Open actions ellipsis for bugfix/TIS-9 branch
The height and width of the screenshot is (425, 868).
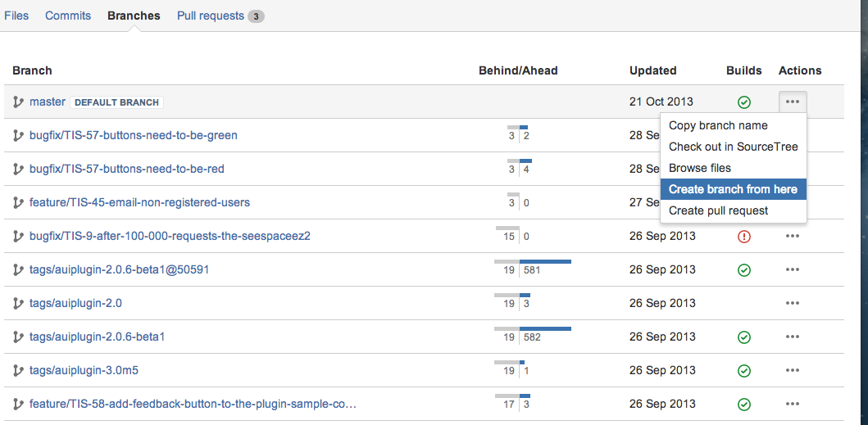click(x=792, y=237)
